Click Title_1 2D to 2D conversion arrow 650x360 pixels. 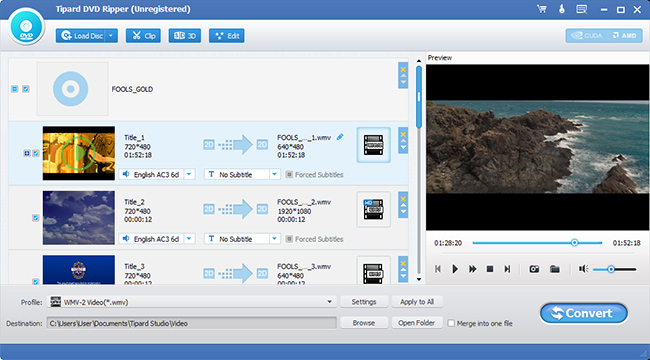click(235, 145)
